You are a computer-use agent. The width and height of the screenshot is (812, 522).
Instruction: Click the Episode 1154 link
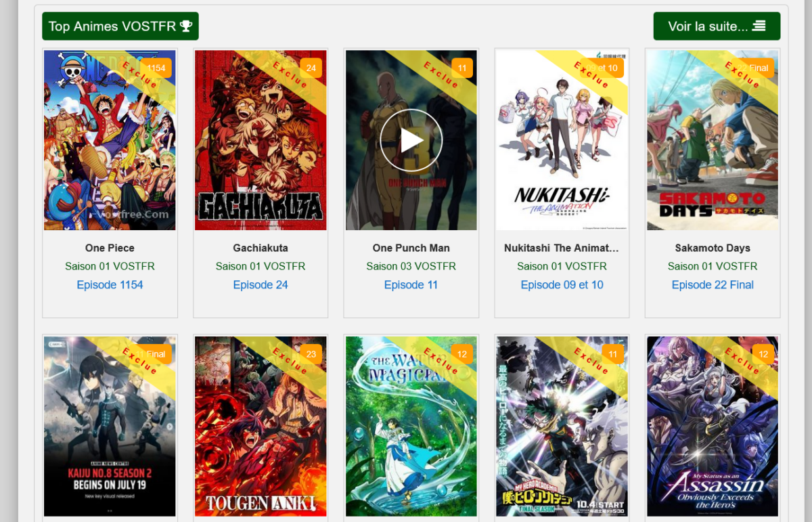(110, 285)
